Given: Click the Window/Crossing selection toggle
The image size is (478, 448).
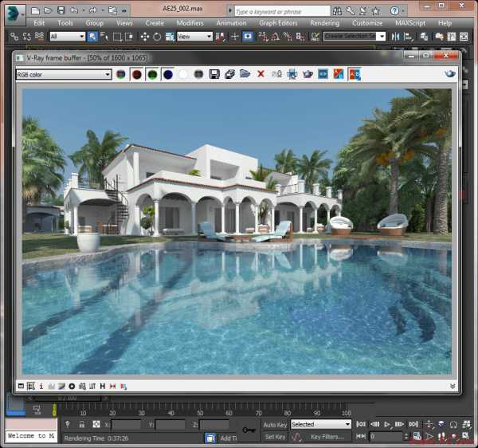Looking at the screenshot, I should click(129, 37).
